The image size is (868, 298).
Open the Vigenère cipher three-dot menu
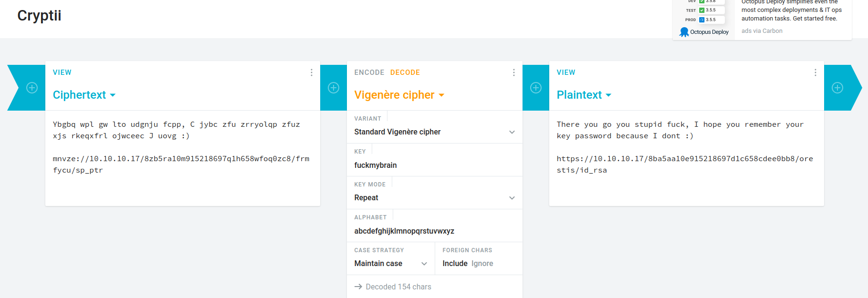[x=514, y=72]
